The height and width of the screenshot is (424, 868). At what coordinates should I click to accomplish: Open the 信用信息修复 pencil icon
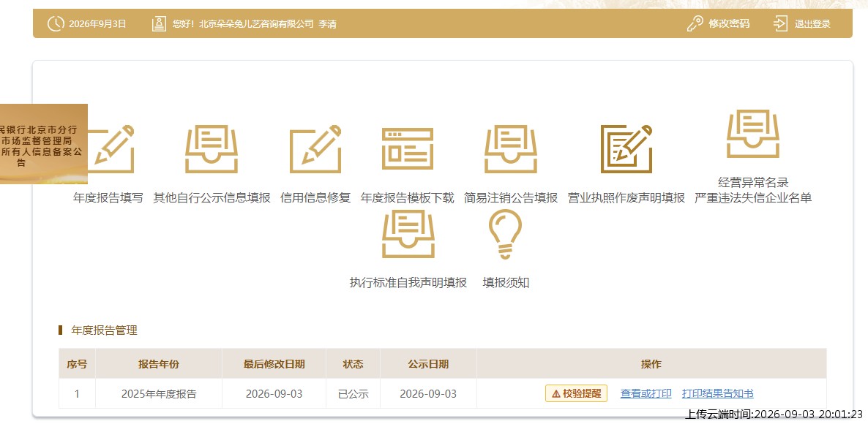coord(315,149)
